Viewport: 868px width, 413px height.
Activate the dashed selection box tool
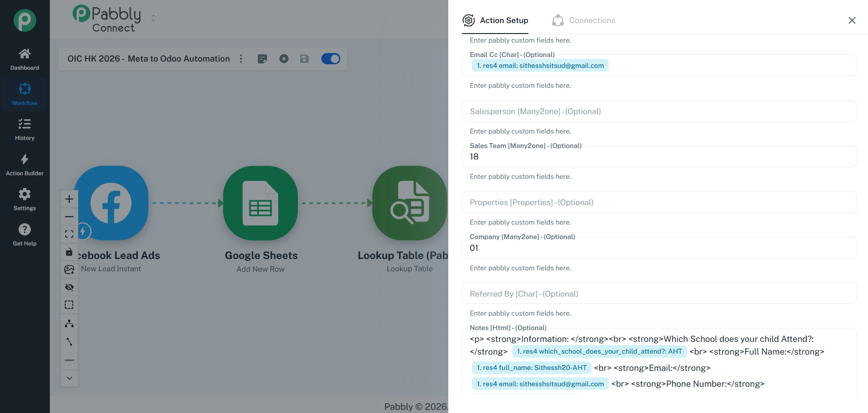tap(69, 305)
